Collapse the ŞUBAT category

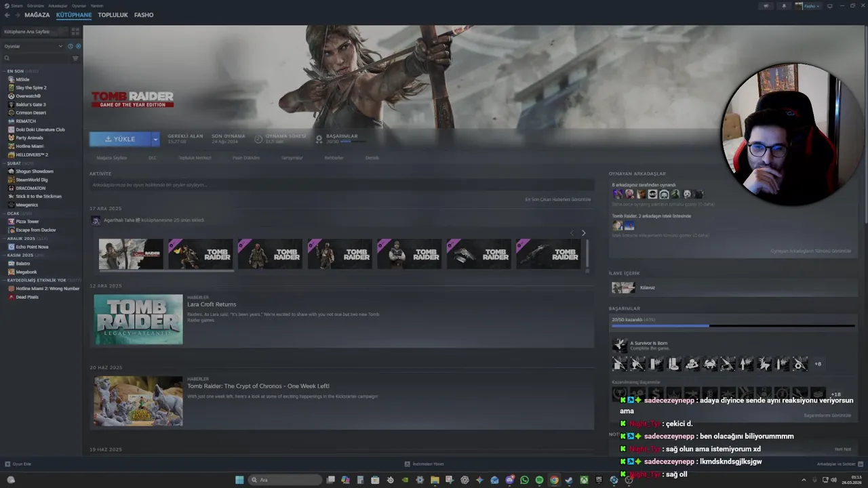pos(5,163)
